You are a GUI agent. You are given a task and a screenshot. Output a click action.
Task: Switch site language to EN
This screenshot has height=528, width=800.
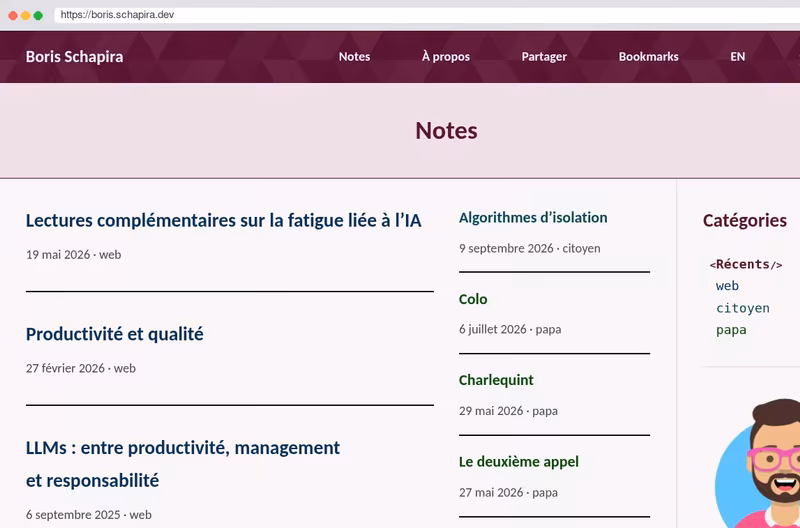737,57
